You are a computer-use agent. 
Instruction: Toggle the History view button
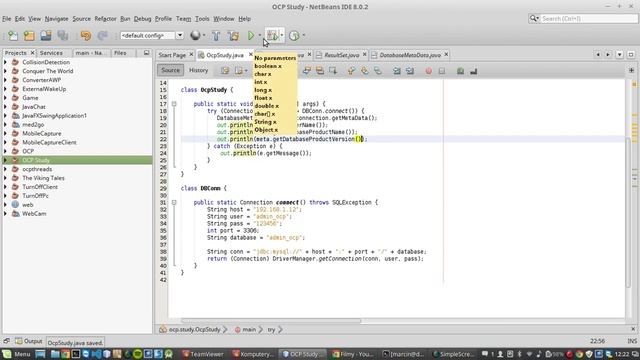198,70
